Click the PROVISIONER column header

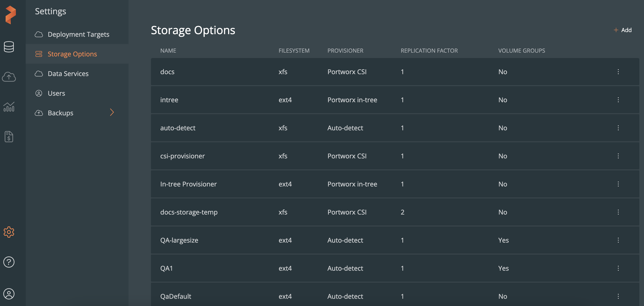(x=345, y=51)
